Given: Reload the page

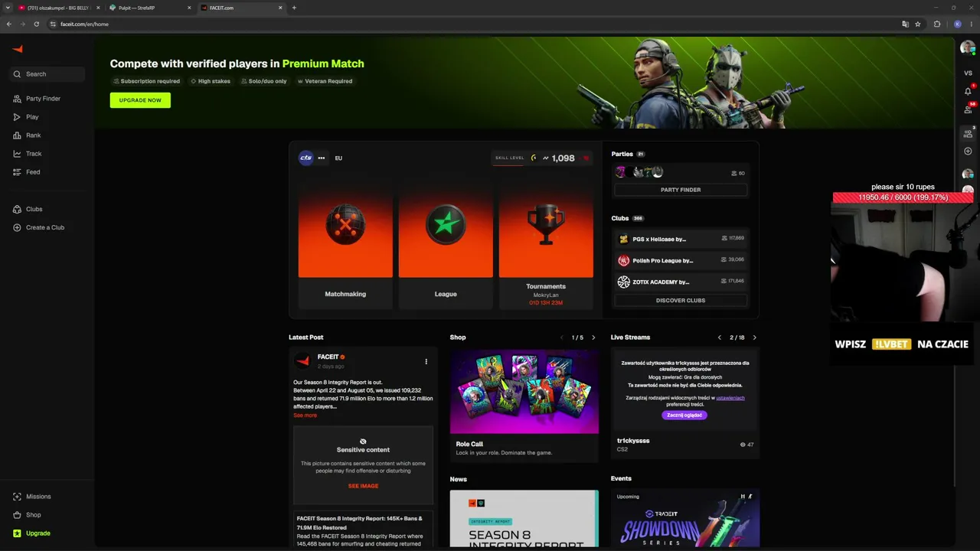Looking at the screenshot, I should [36, 24].
